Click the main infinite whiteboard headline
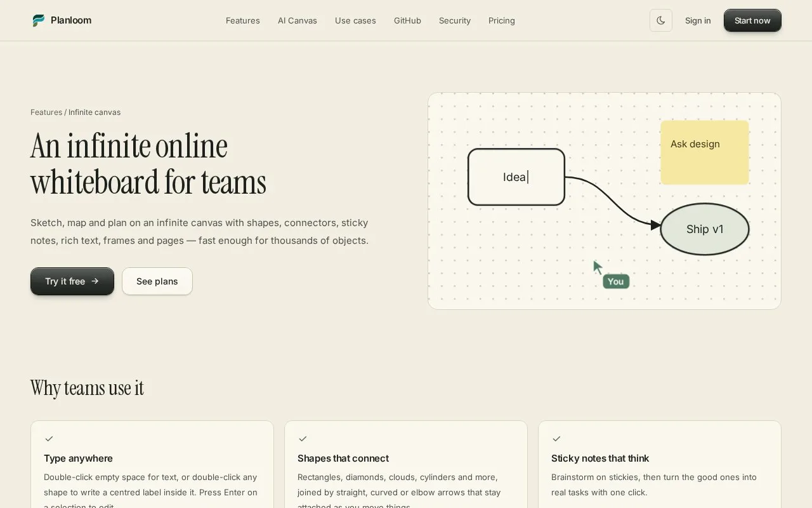This screenshot has width=812, height=508. pos(148,164)
